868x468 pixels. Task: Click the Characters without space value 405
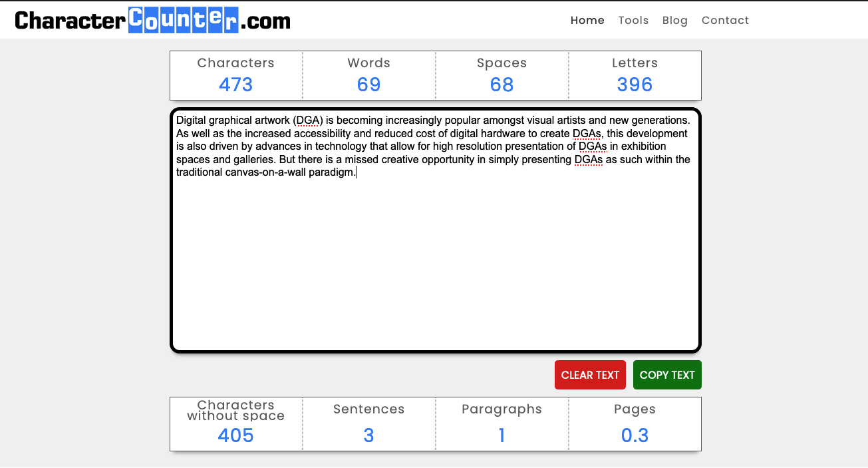235,435
